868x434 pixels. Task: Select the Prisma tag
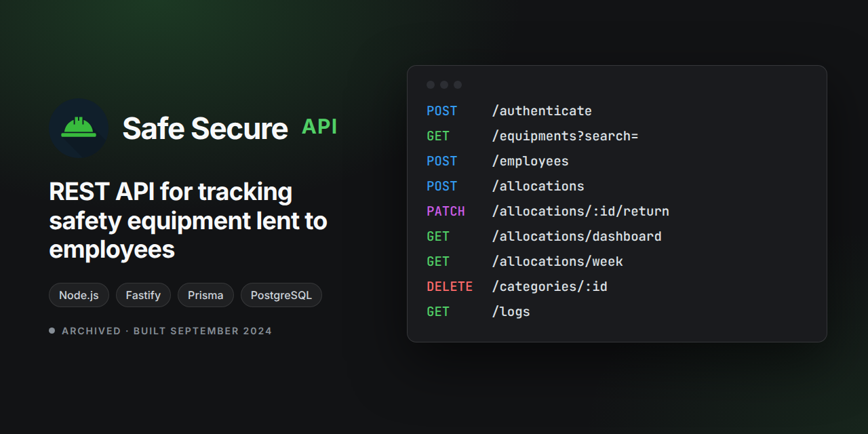[205, 295]
